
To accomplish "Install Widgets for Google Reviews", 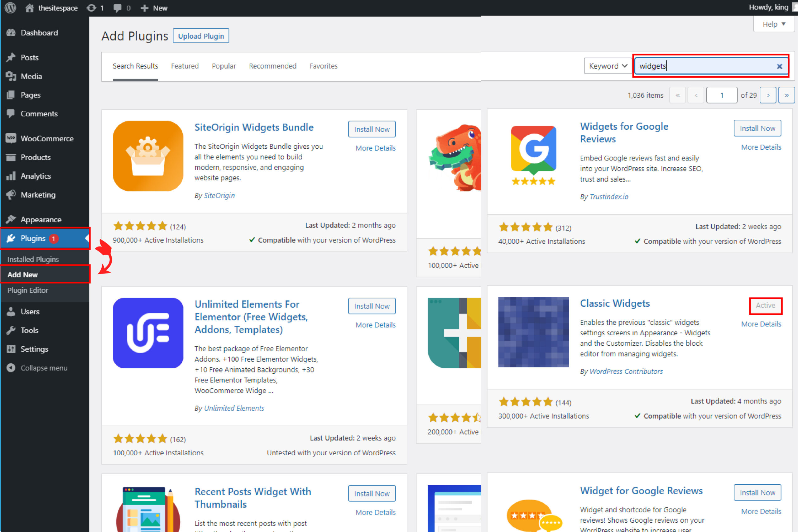I will (x=757, y=128).
